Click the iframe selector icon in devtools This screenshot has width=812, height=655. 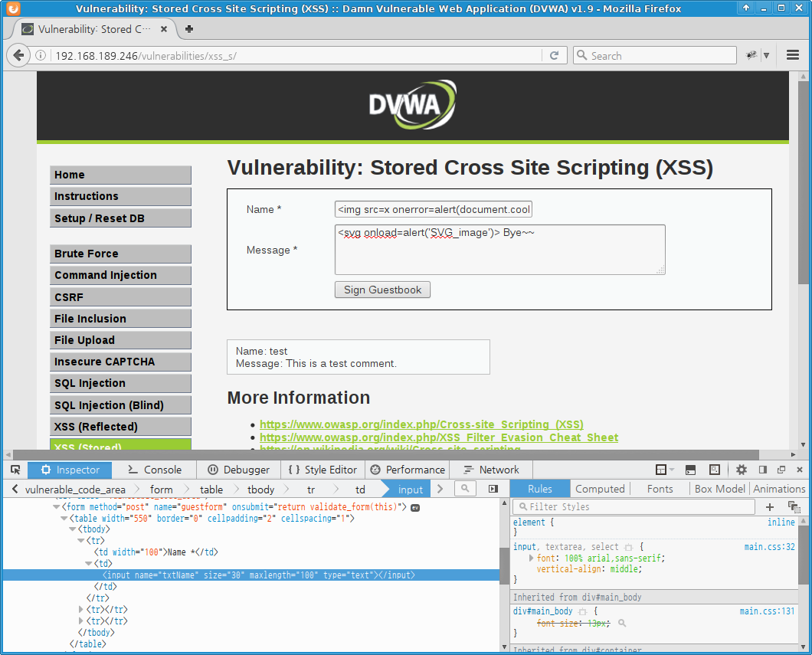coord(661,470)
